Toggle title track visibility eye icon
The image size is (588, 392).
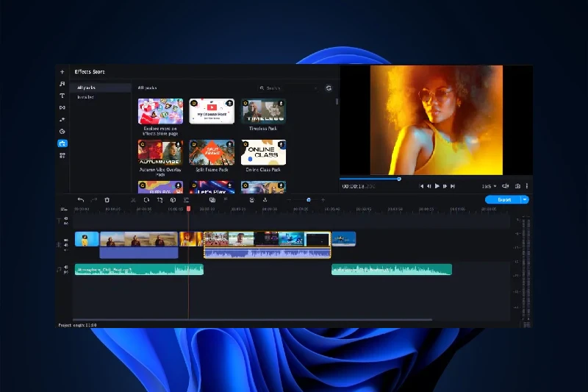pos(66,223)
